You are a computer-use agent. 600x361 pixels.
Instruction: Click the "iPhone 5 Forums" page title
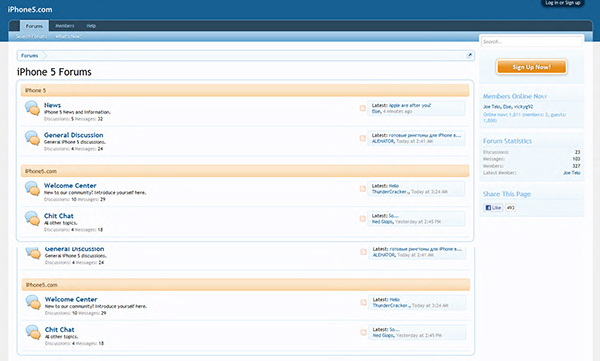54,72
